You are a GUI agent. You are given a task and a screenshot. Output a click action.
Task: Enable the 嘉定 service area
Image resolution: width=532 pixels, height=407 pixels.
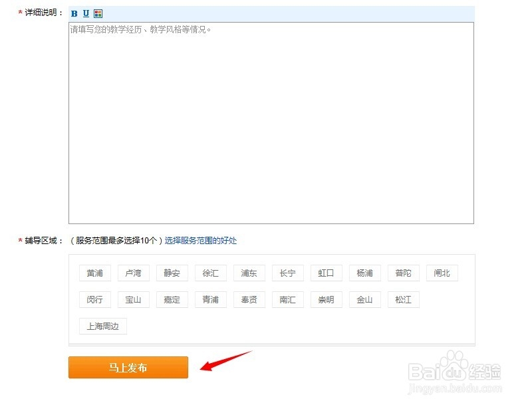coord(172,299)
